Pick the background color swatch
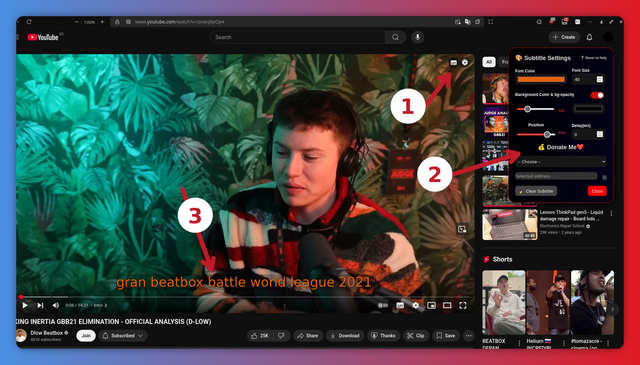 (x=589, y=109)
